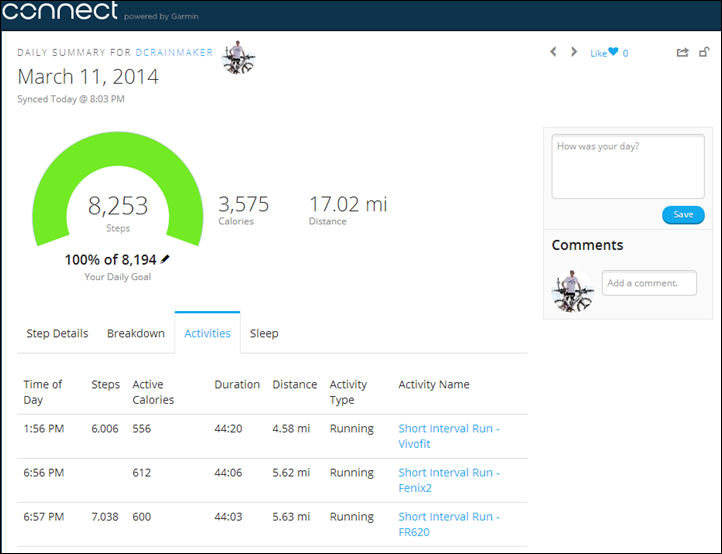
Task: Edit daily goal with pencil icon
Action: point(165,259)
